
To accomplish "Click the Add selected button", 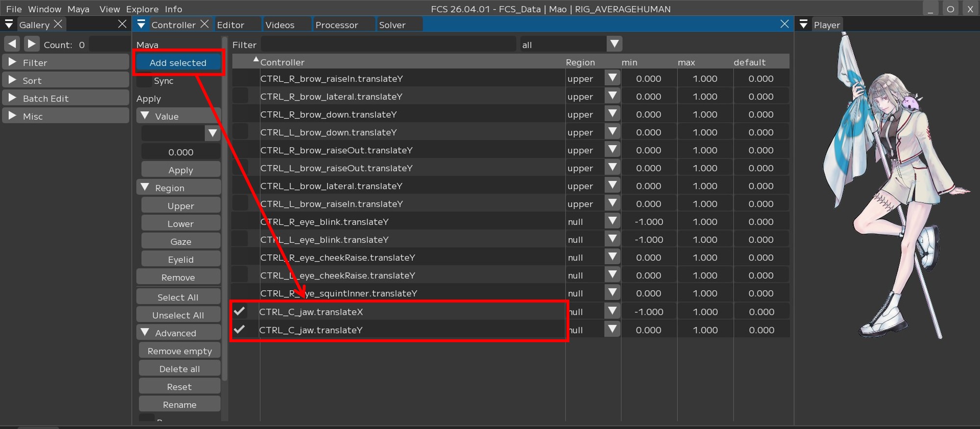I will [x=178, y=63].
